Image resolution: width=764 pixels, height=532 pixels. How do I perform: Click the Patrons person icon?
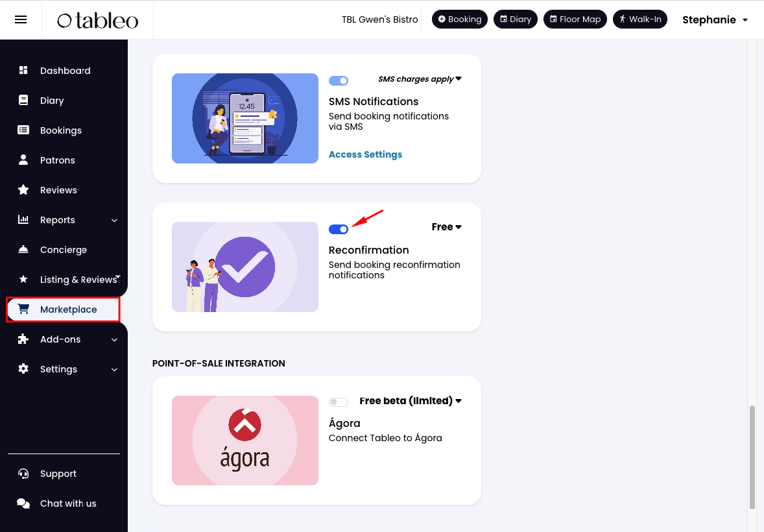pos(23,160)
